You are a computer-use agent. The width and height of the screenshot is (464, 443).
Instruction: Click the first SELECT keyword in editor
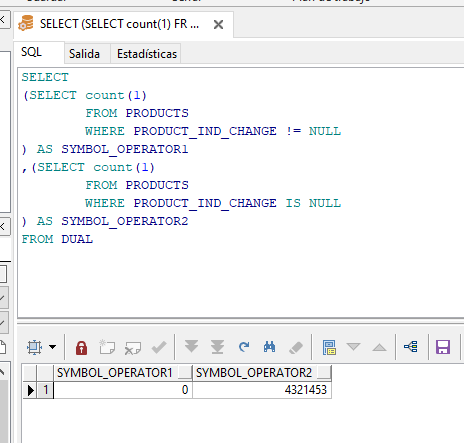(x=45, y=77)
